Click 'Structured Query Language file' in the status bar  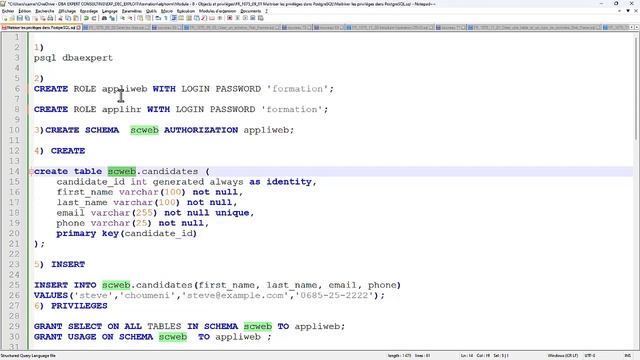[x=28, y=356]
